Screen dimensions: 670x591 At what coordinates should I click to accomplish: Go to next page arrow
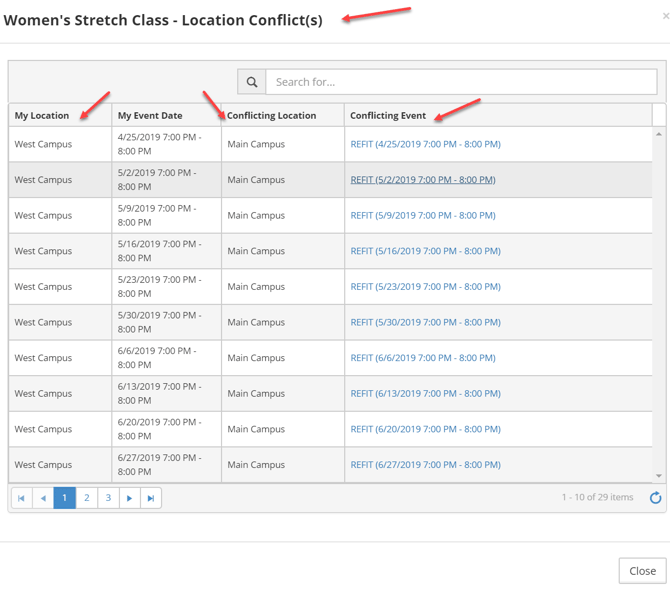coord(130,498)
